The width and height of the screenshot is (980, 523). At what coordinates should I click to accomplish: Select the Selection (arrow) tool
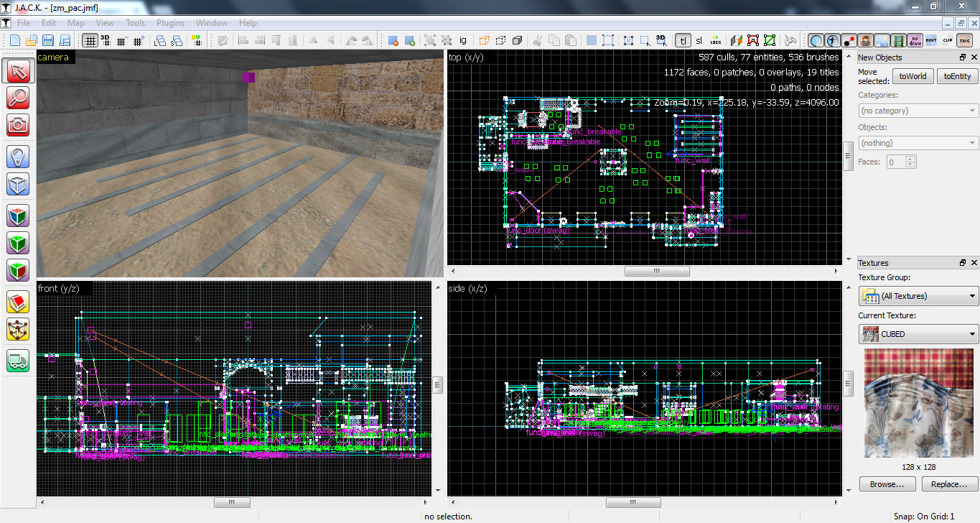pyautogui.click(x=18, y=71)
